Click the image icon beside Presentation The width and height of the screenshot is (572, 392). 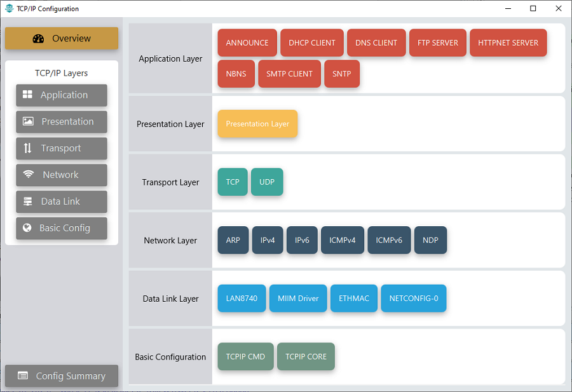click(x=28, y=121)
